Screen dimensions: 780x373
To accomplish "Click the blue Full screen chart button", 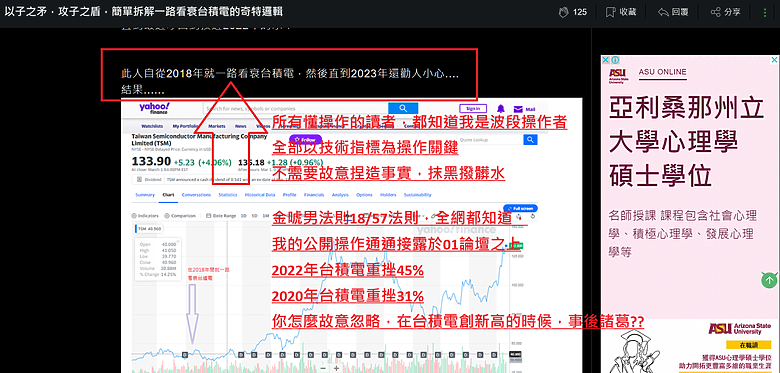I will [x=520, y=208].
